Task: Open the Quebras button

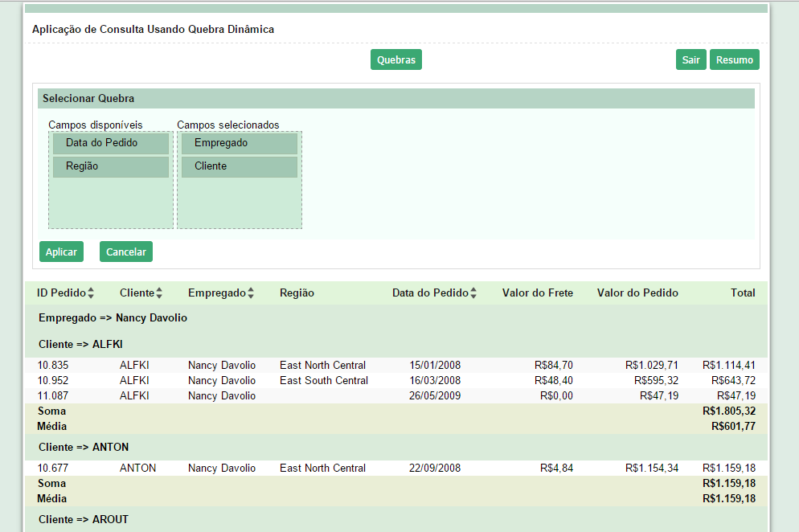Action: [x=395, y=60]
